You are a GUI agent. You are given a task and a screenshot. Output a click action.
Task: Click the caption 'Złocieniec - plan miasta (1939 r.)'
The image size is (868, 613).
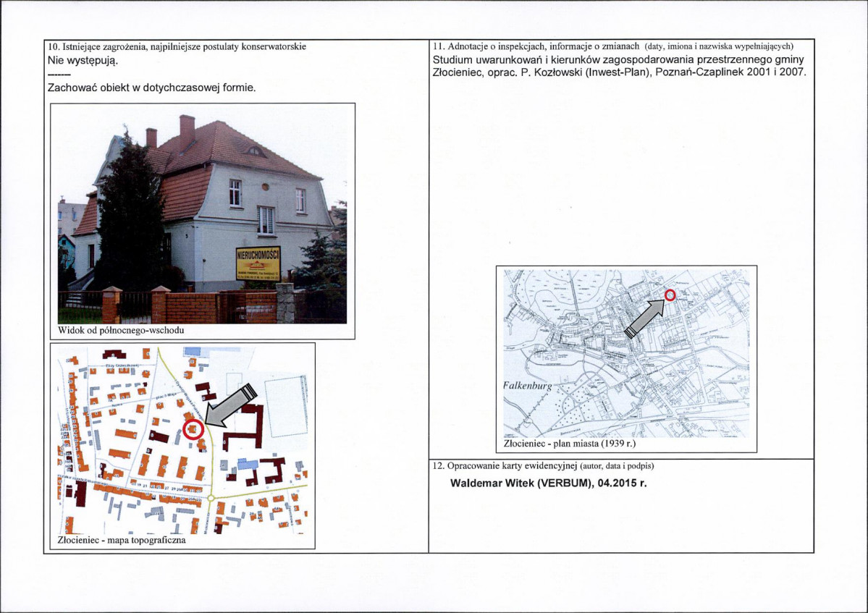[x=570, y=444]
